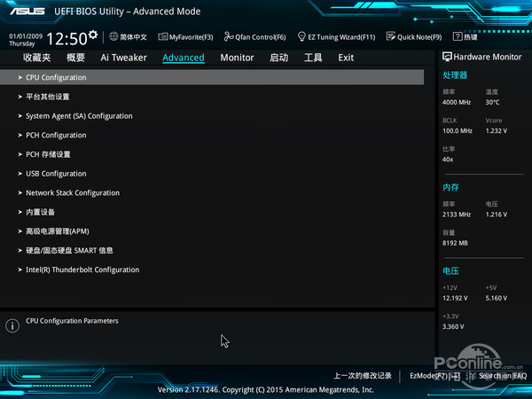
Task: Switch to EzMode(F7)
Action: [434, 376]
